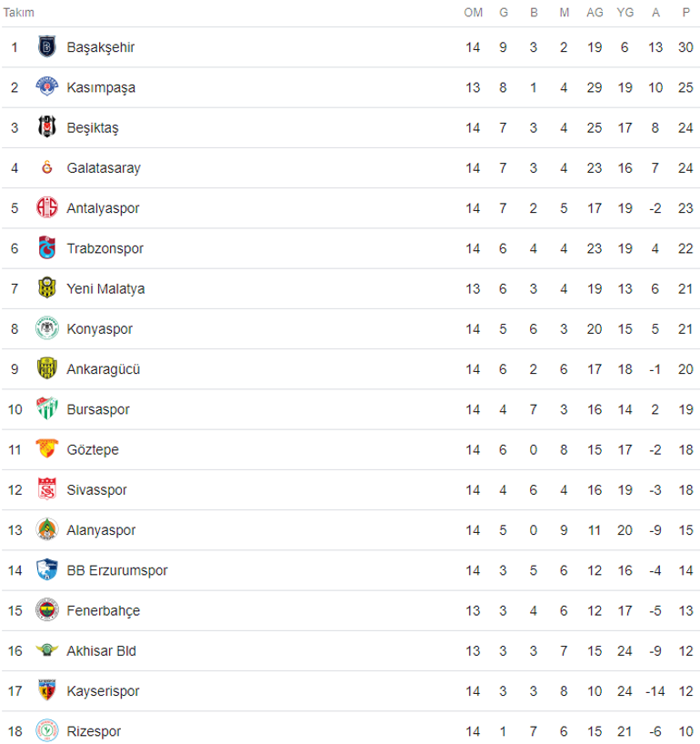Click the Sivasspor team name

[96, 489]
